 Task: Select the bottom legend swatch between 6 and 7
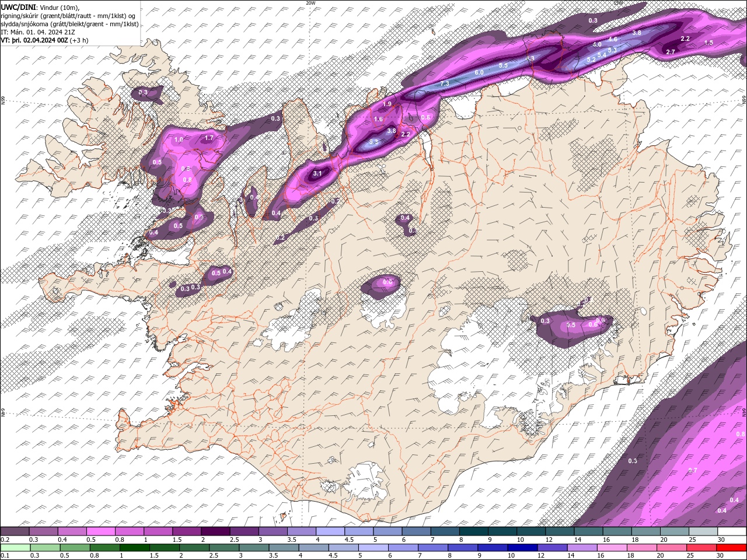tap(403, 548)
